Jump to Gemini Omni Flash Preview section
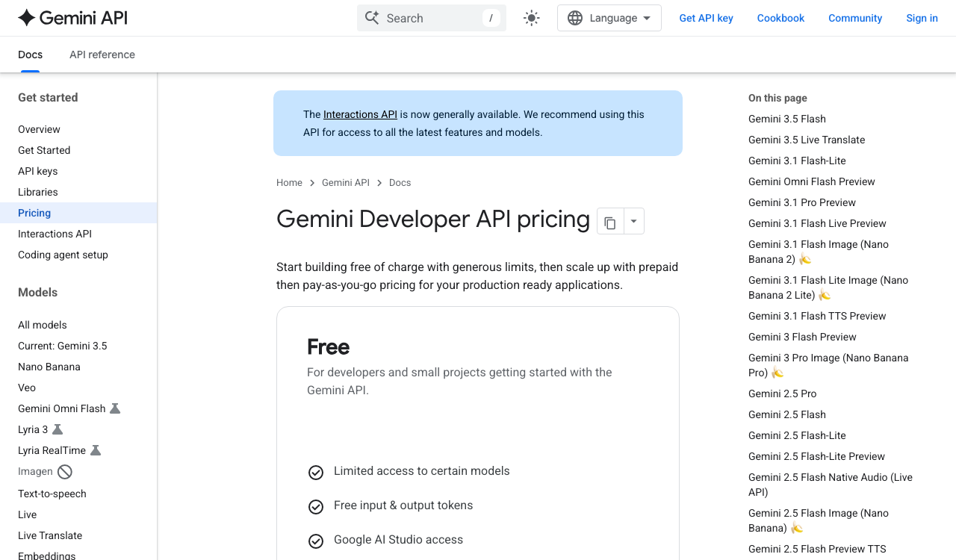 click(812, 181)
